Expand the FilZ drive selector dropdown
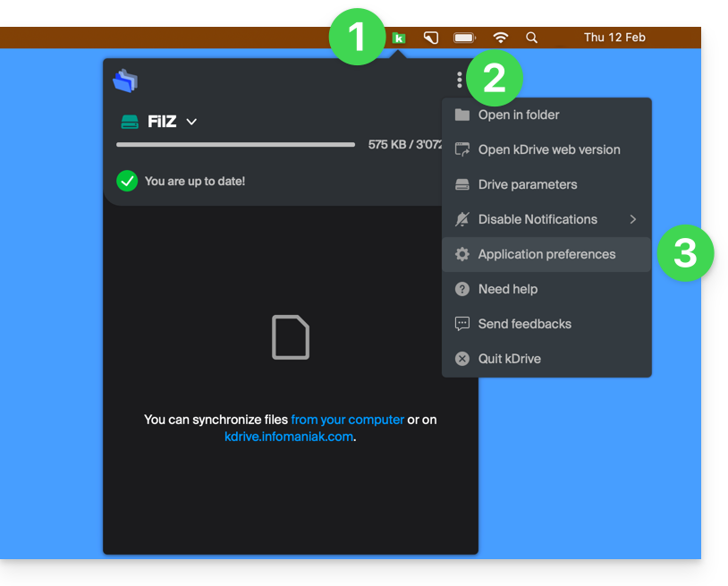This screenshot has height=586, width=728. 191,122
